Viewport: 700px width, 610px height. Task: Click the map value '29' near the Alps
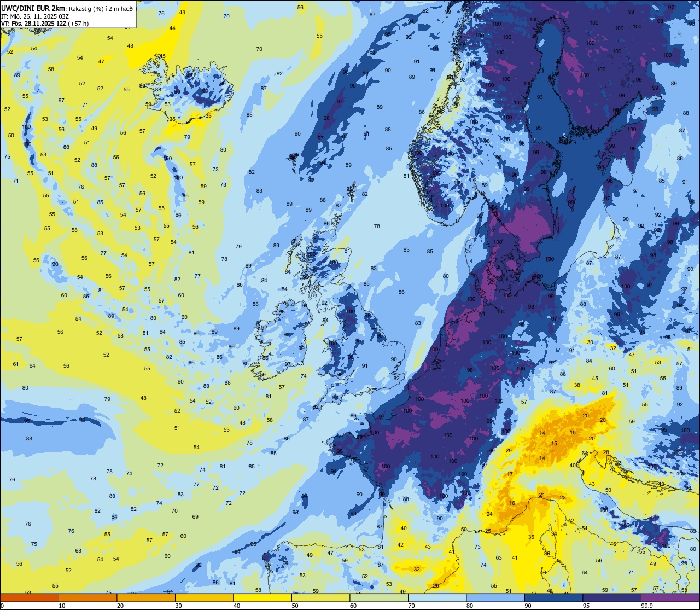coord(509,451)
